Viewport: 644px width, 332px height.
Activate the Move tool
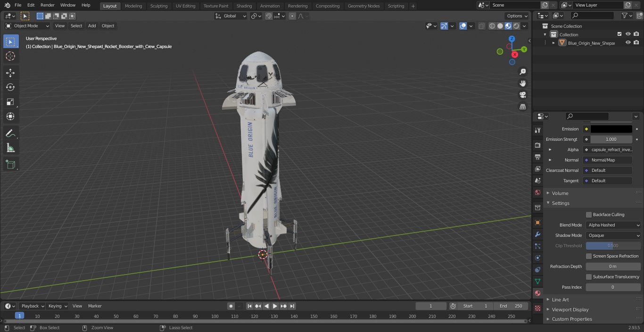(10, 73)
